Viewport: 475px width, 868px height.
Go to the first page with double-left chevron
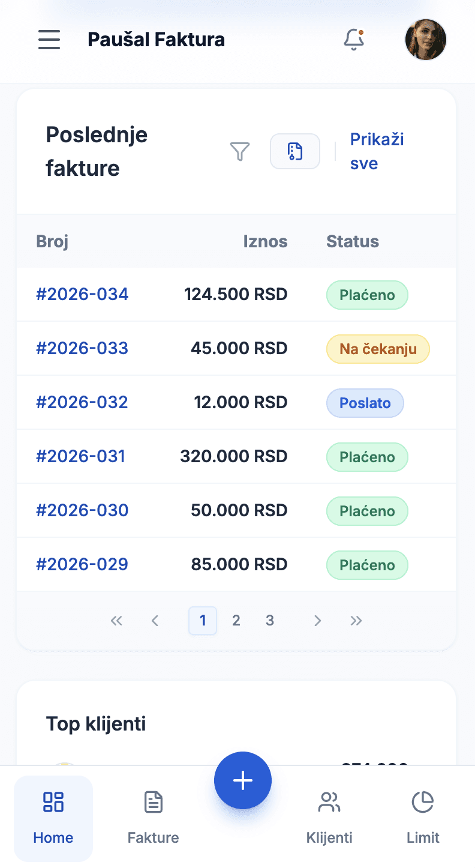click(x=116, y=621)
